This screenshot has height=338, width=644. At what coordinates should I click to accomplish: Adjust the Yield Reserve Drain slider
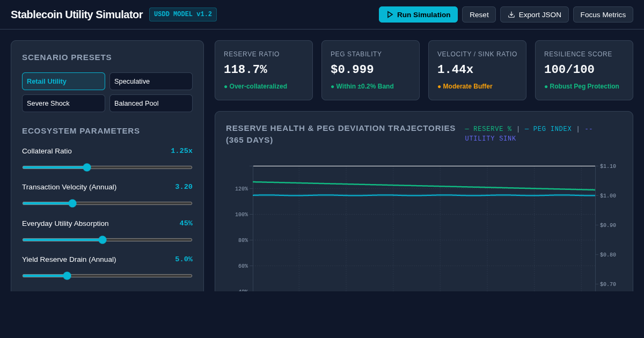click(x=107, y=276)
